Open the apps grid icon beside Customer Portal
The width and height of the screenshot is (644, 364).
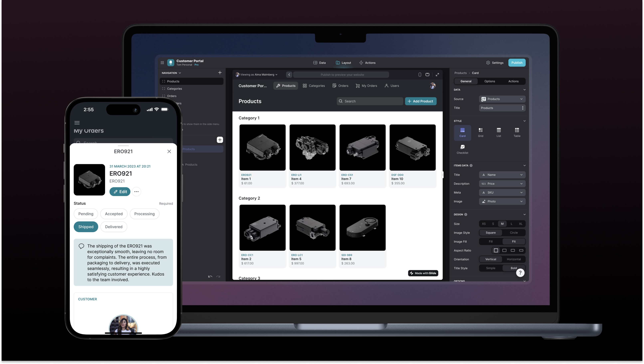162,63
